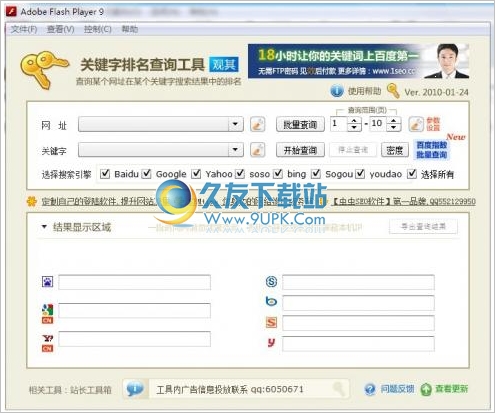The height and width of the screenshot is (413, 495).
Task: Click the Sogou result text box
Action: pos(358,323)
